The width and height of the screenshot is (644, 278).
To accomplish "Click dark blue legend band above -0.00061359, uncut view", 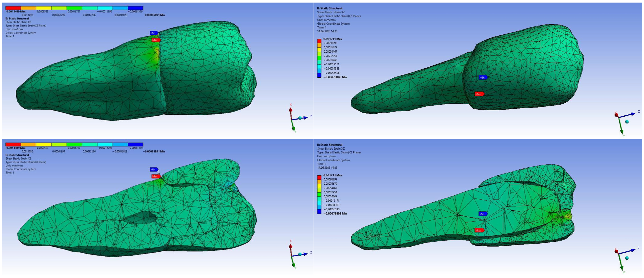I will (x=135, y=8).
